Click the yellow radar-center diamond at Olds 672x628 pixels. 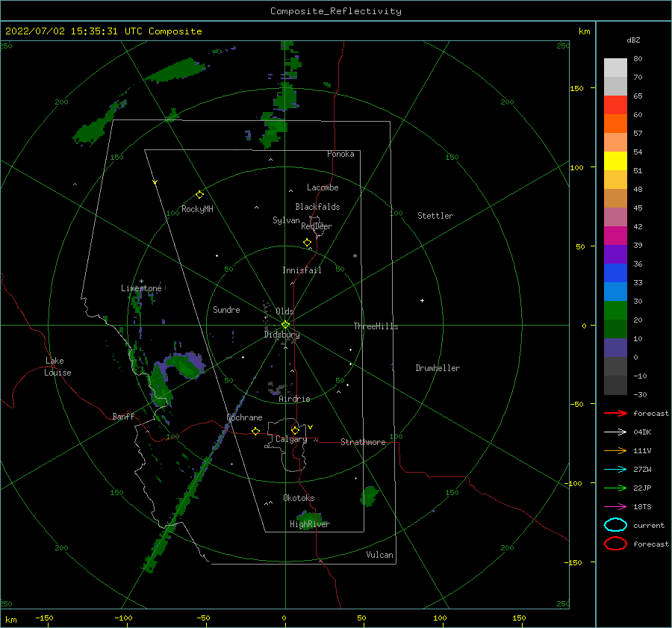click(x=285, y=325)
